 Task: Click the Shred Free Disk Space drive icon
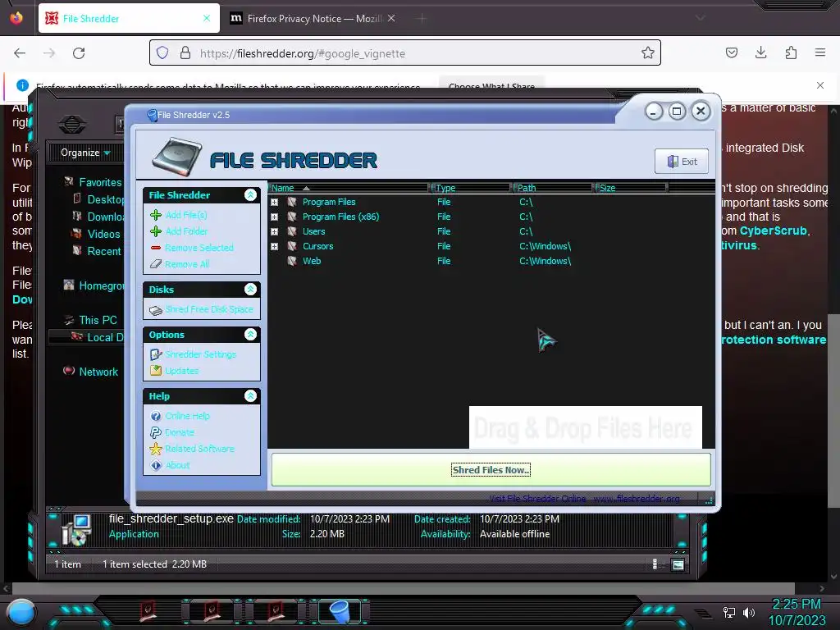point(156,309)
